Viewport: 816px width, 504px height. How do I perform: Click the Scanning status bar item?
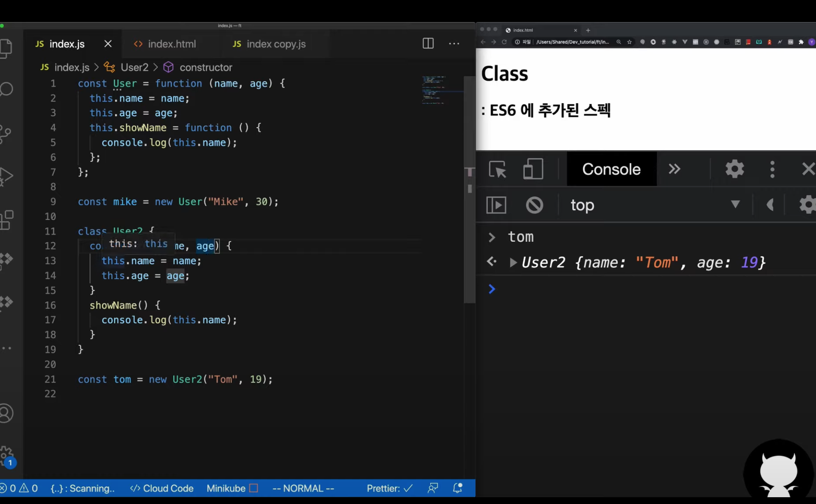pos(83,488)
